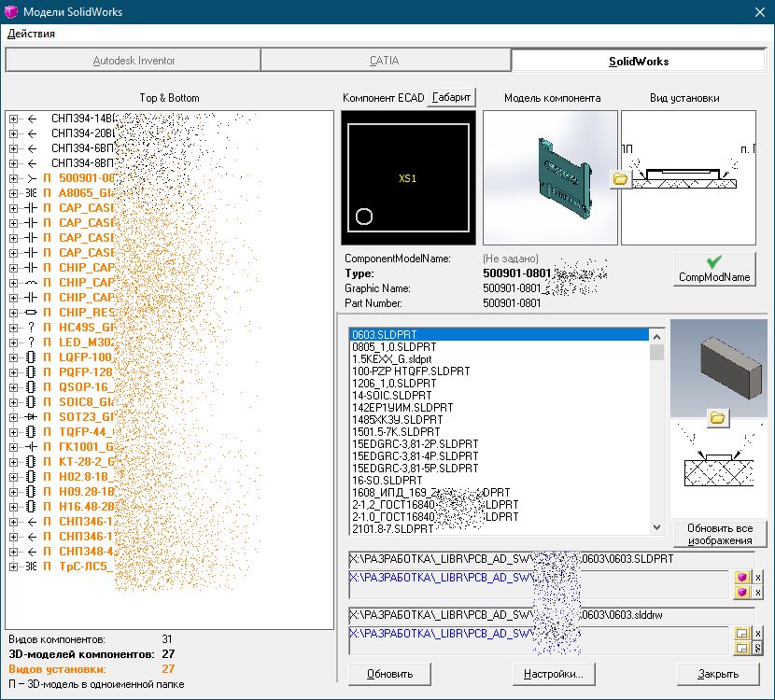Click the blue model path input field
The width and height of the screenshot is (775, 700).
(x=539, y=585)
